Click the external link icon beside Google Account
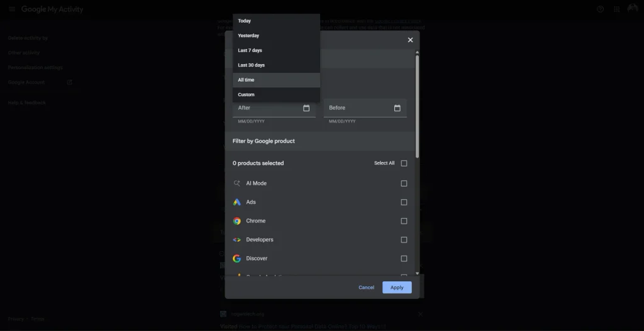The height and width of the screenshot is (331, 644). pyautogui.click(x=69, y=82)
